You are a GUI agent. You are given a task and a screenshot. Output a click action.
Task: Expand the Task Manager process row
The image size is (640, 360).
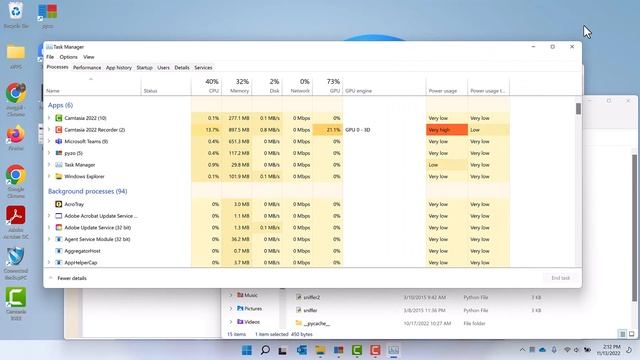[49, 165]
